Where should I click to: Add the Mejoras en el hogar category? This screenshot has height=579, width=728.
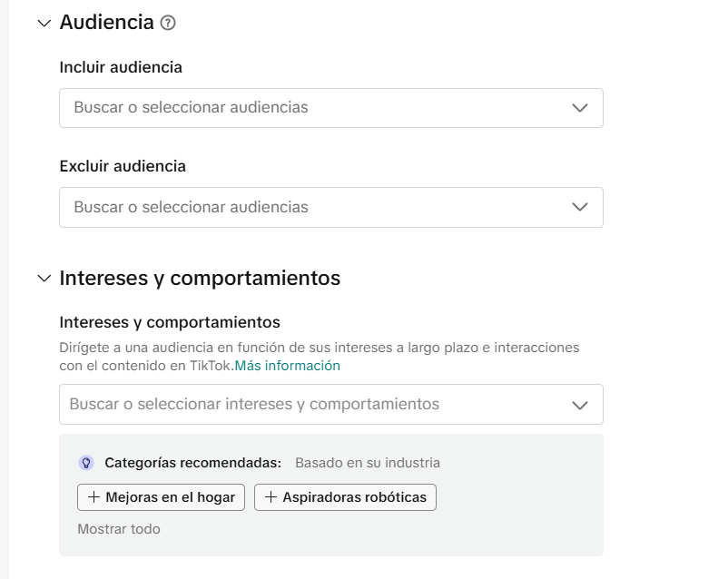[x=161, y=497]
